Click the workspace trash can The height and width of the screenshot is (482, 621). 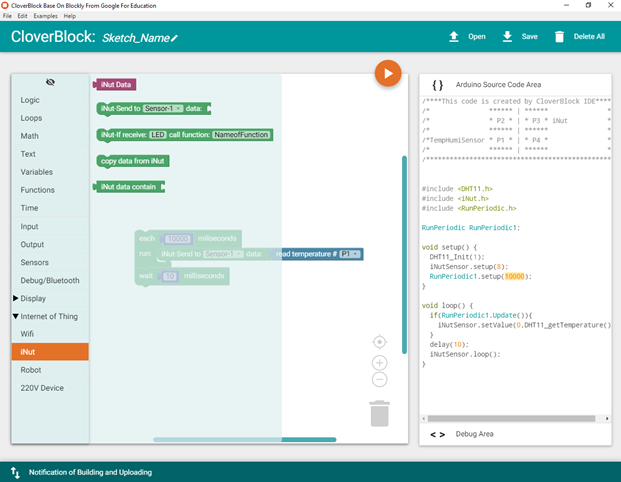click(x=379, y=413)
